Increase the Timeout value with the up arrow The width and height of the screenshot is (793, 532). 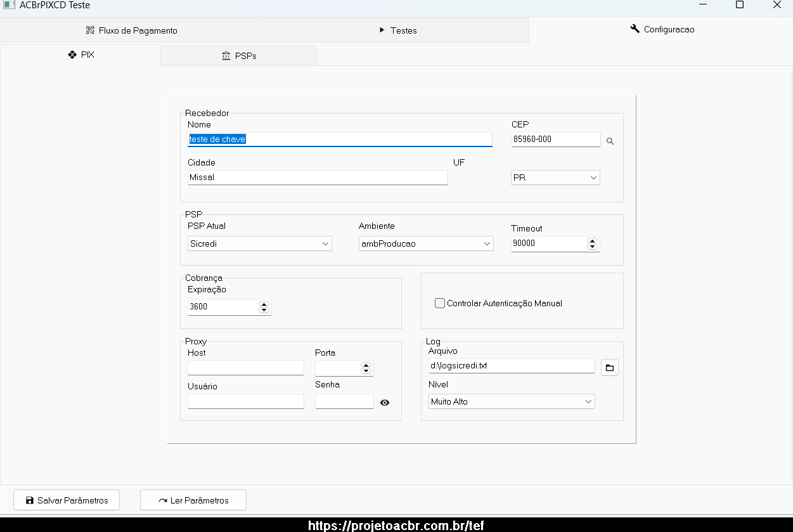coord(593,241)
